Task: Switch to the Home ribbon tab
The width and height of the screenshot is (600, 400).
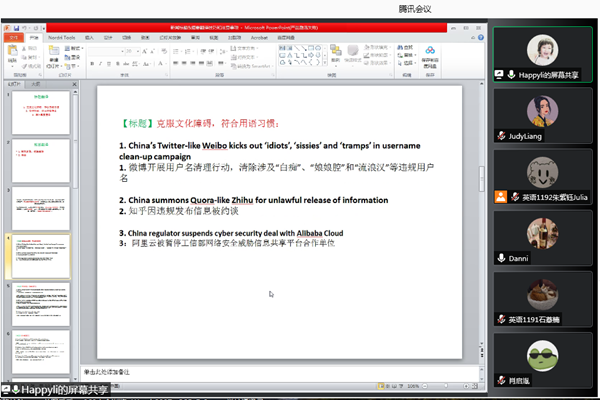Action: coord(34,38)
